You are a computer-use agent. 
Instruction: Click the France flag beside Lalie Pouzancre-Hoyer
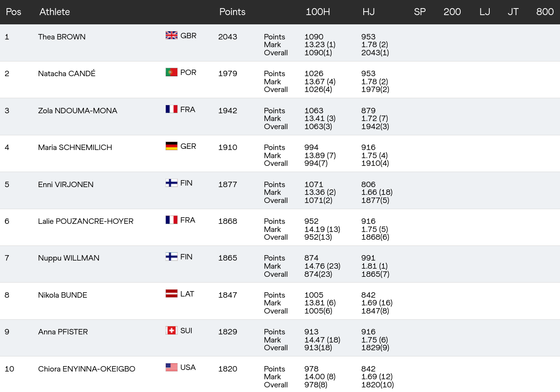(x=172, y=220)
